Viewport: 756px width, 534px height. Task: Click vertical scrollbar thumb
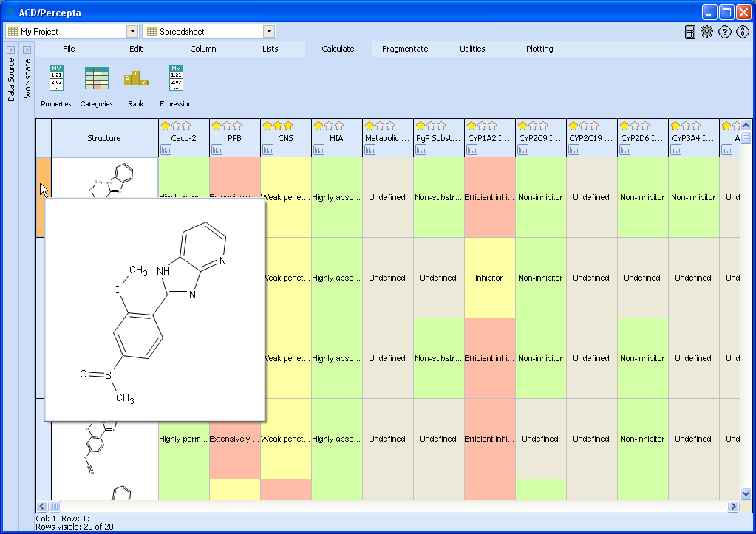(746, 138)
